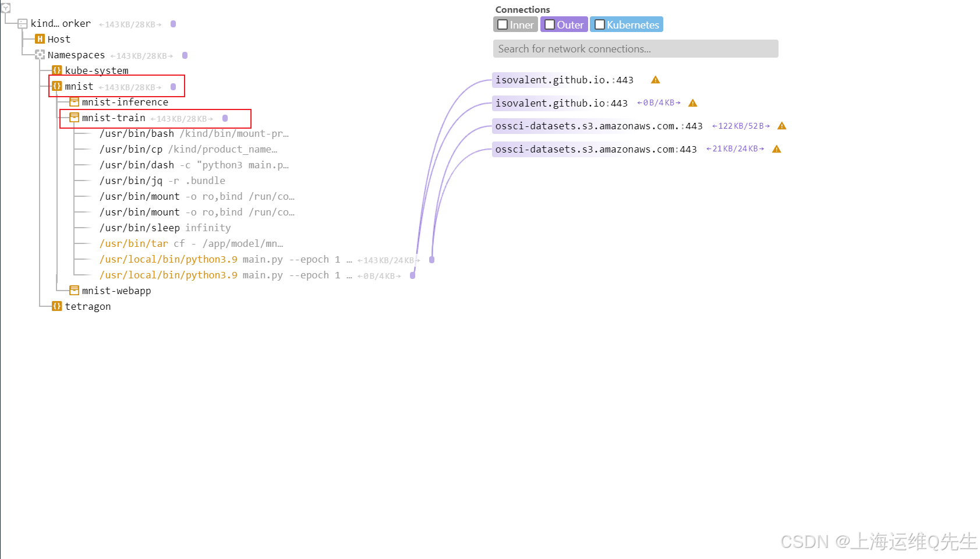
Task: Click the mnist namespace icon
Action: [56, 86]
